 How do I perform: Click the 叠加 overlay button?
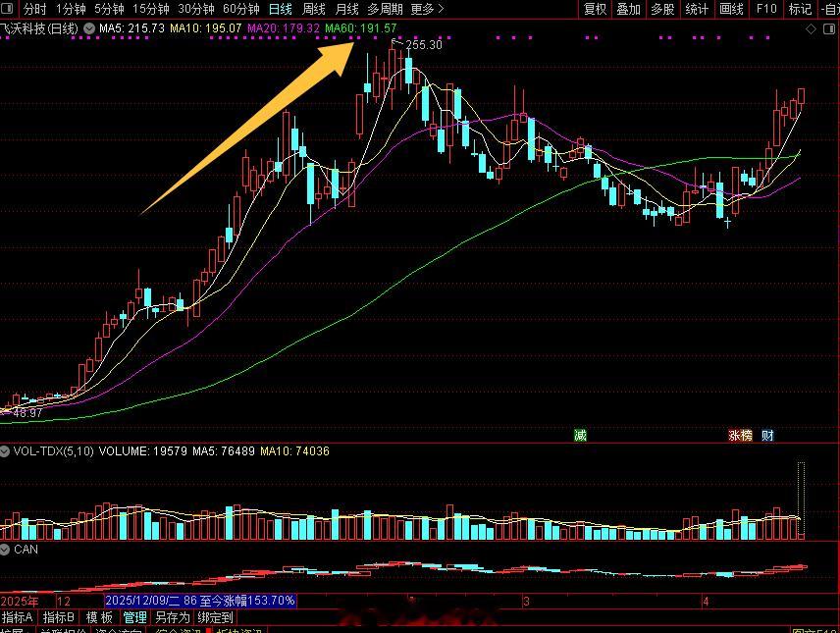click(628, 9)
